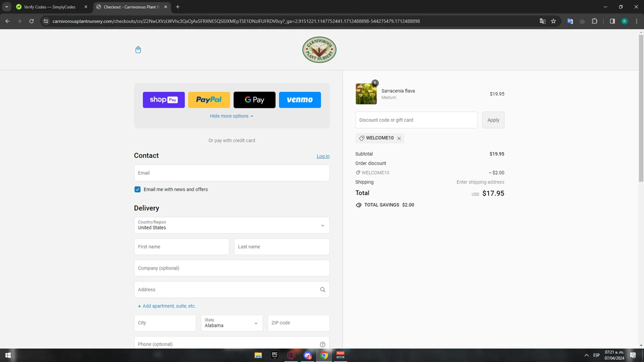This screenshot has height=362, width=644.
Task: Go back to the previous page
Action: [7, 21]
